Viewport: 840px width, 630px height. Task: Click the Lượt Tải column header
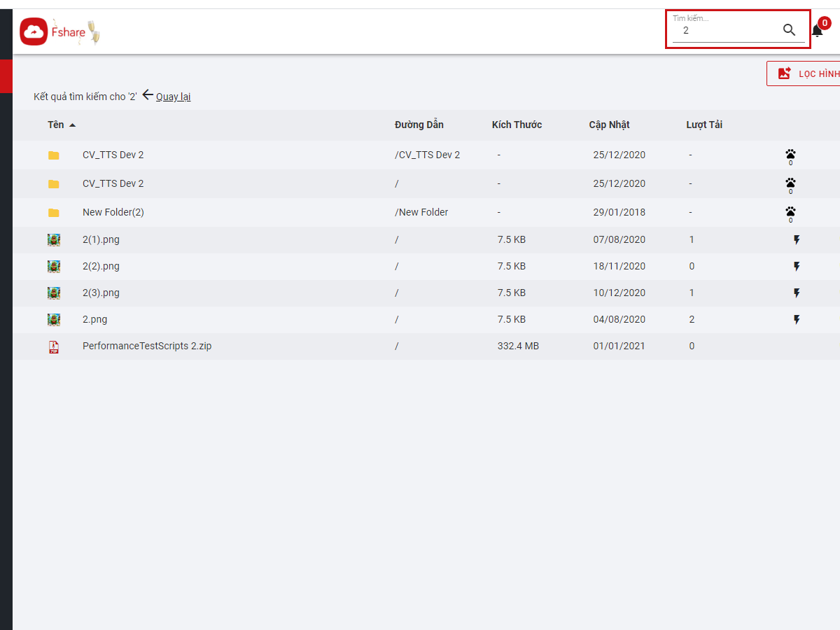coord(703,125)
